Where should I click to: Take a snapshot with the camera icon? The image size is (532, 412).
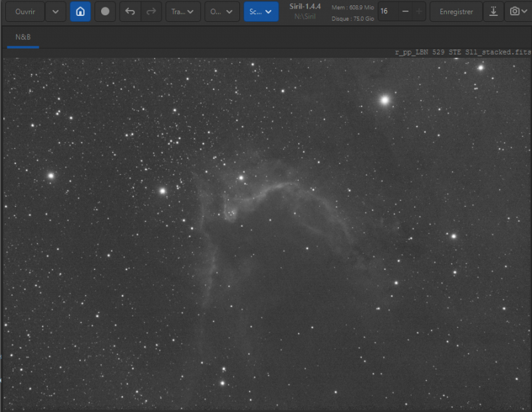tap(514, 11)
